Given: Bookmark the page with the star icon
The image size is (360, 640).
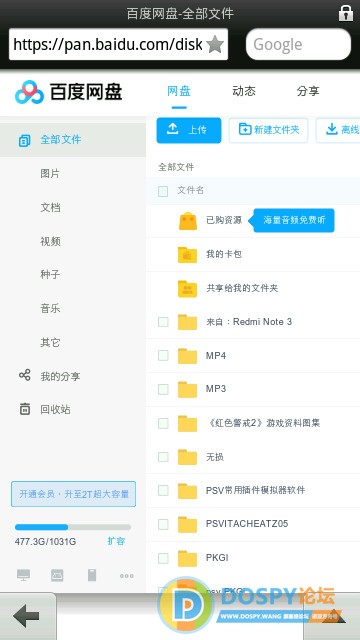Looking at the screenshot, I should coord(215,44).
